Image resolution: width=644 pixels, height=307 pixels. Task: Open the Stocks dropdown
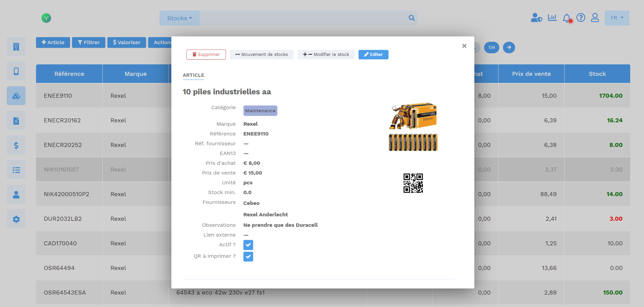tap(179, 18)
